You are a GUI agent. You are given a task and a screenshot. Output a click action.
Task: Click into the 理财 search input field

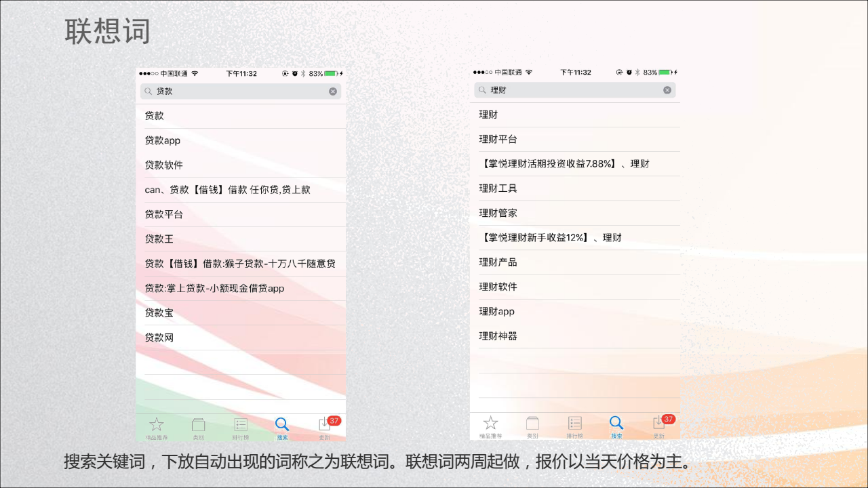click(570, 90)
